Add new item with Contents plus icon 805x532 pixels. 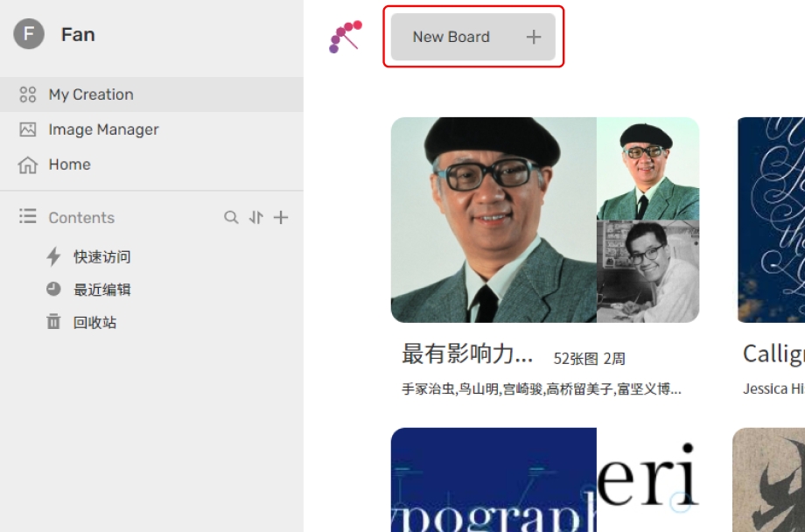pyautogui.click(x=281, y=217)
